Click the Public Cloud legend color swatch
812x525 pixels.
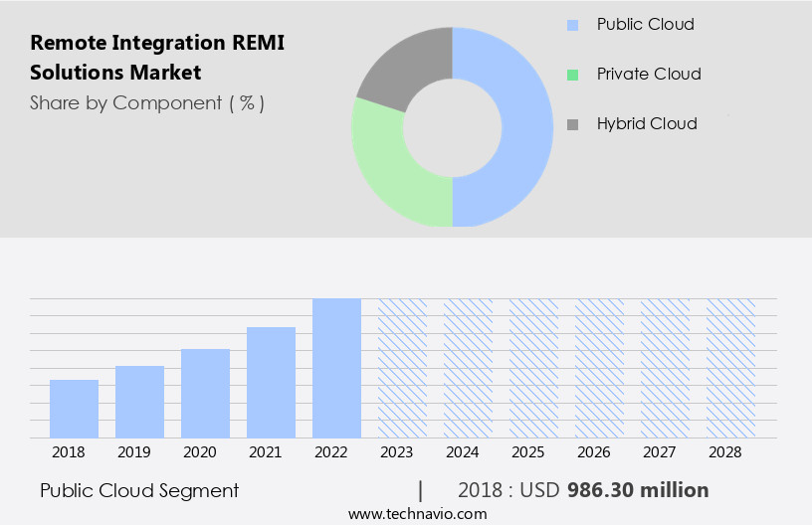coord(572,24)
